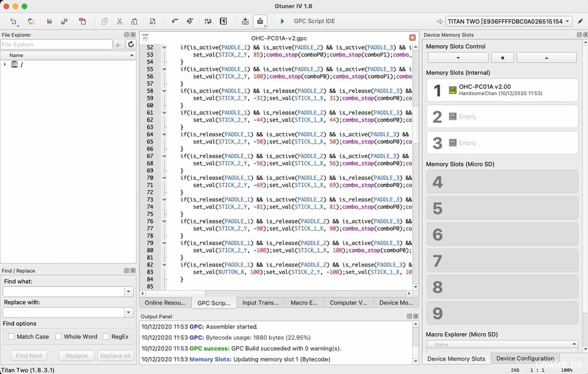This screenshot has width=588, height=374.
Task: Refresh the File Explorer listing
Action: tap(131, 45)
